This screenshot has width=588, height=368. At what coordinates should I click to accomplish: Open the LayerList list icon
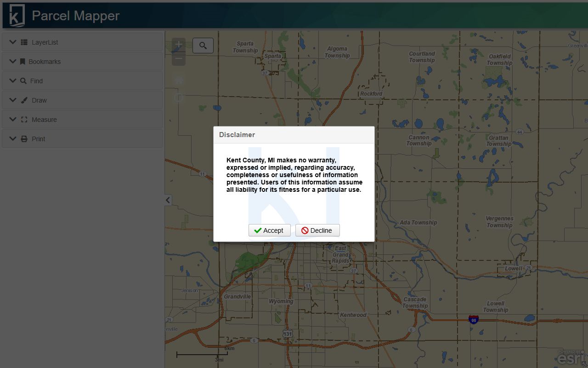coord(24,42)
